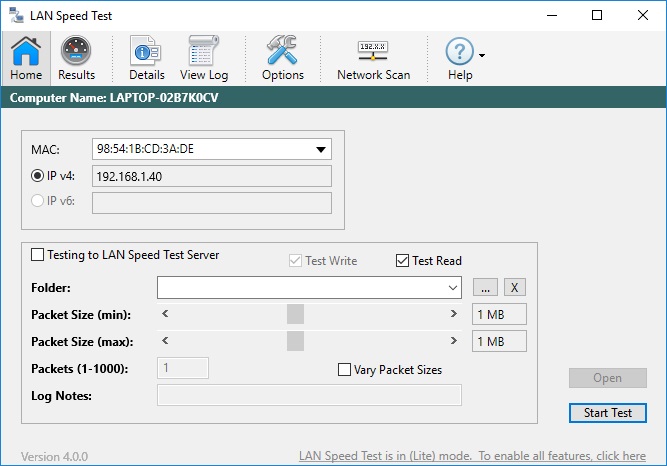The width and height of the screenshot is (667, 466).
Task: Click the Open button
Action: click(607, 378)
